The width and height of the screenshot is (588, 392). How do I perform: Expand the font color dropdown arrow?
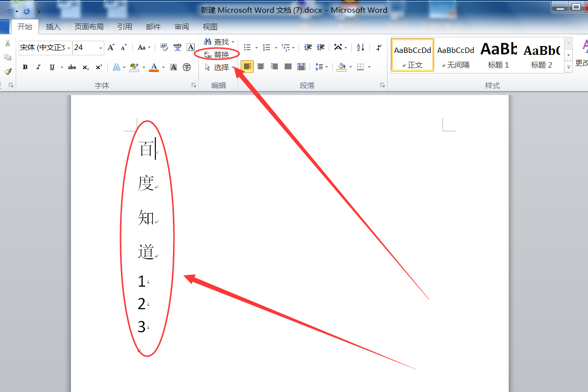(x=163, y=67)
